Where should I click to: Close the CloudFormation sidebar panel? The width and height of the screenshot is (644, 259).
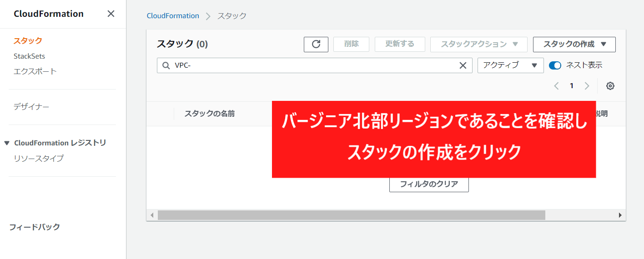(111, 14)
